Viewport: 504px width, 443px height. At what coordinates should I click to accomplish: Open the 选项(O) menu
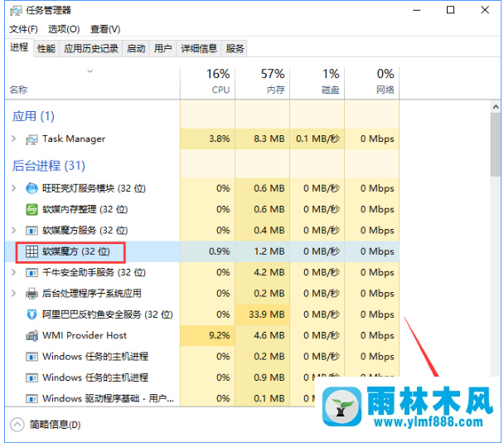pyautogui.click(x=64, y=29)
